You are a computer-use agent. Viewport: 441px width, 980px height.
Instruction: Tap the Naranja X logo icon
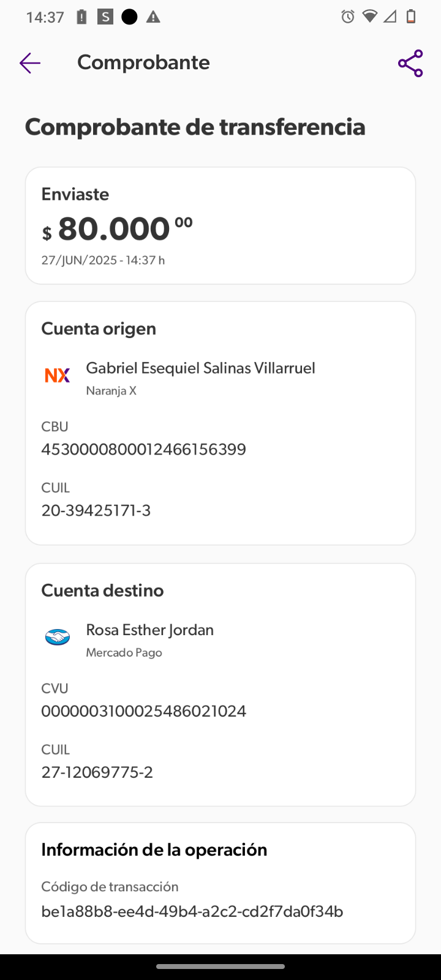[x=58, y=375]
